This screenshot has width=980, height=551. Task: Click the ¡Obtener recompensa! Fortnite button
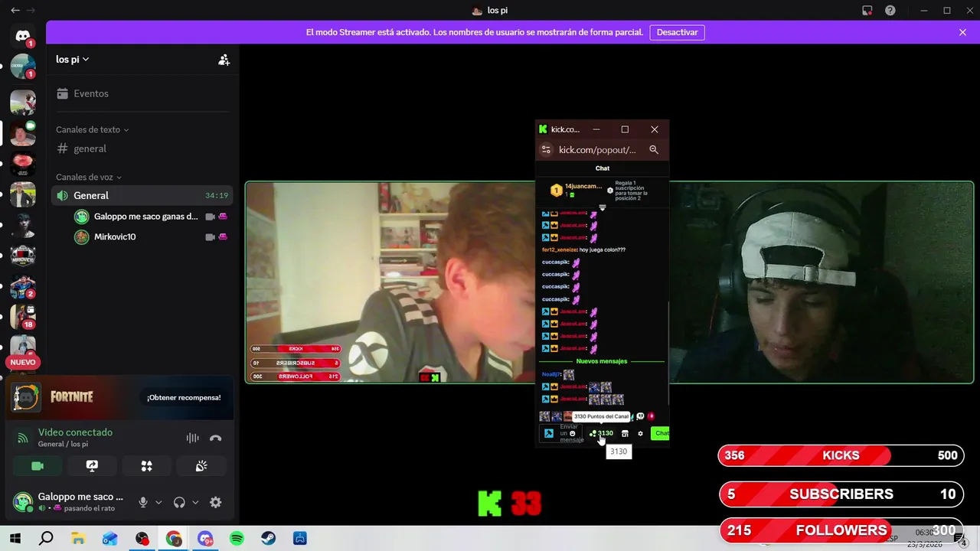click(184, 397)
